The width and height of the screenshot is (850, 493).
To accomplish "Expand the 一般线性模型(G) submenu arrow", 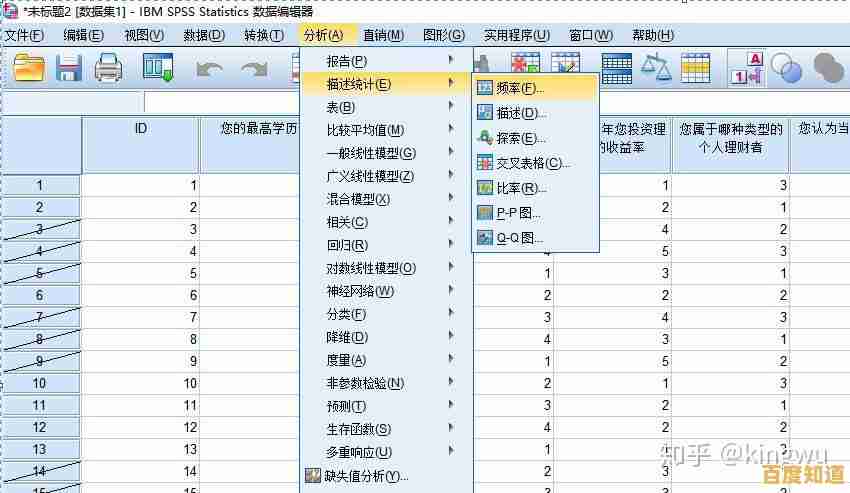I will 451,152.
